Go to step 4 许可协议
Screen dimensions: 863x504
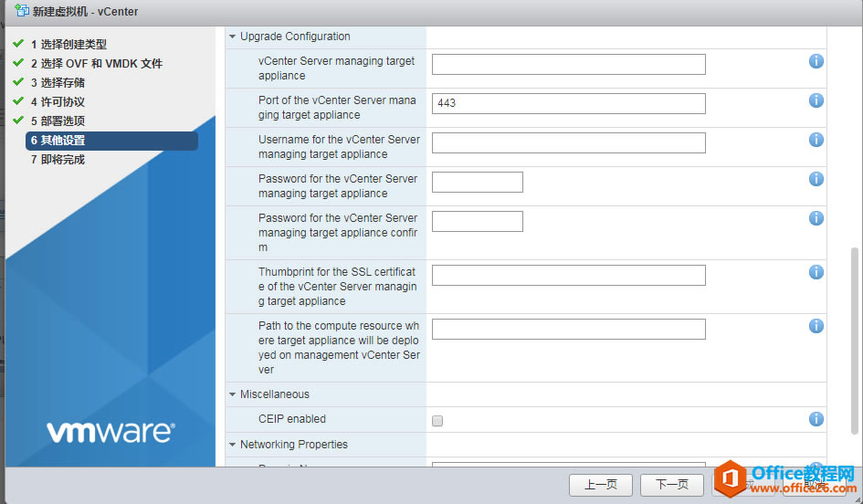(x=58, y=101)
